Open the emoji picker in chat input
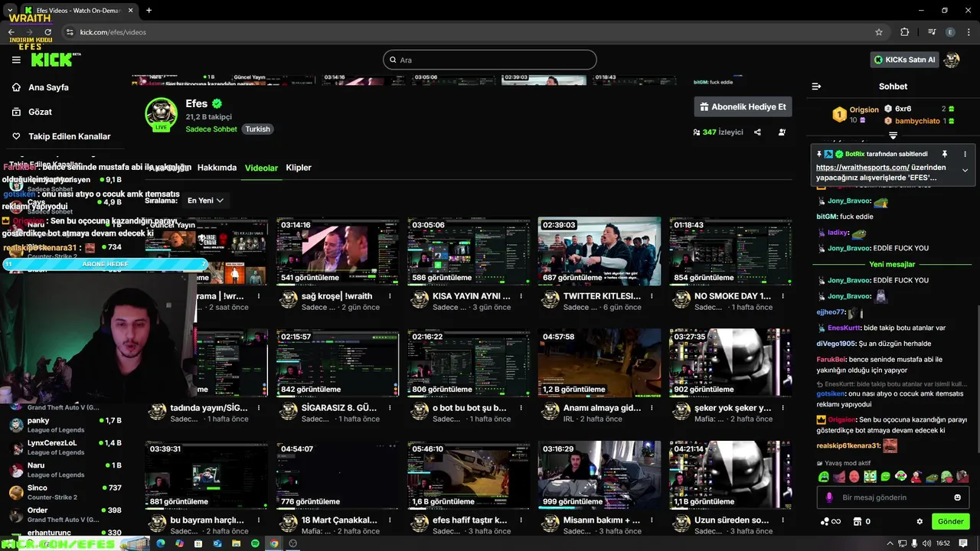 957,497
